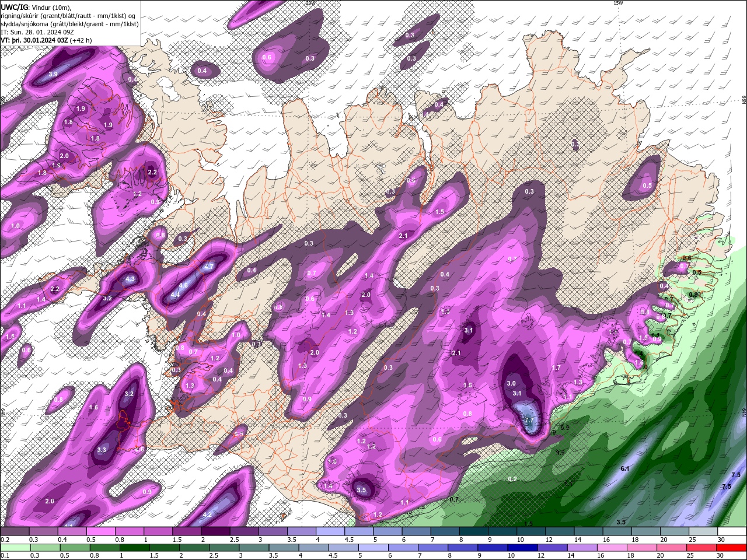
Task: Select the "4.2" value near the bottom edge
Action: coord(207,514)
